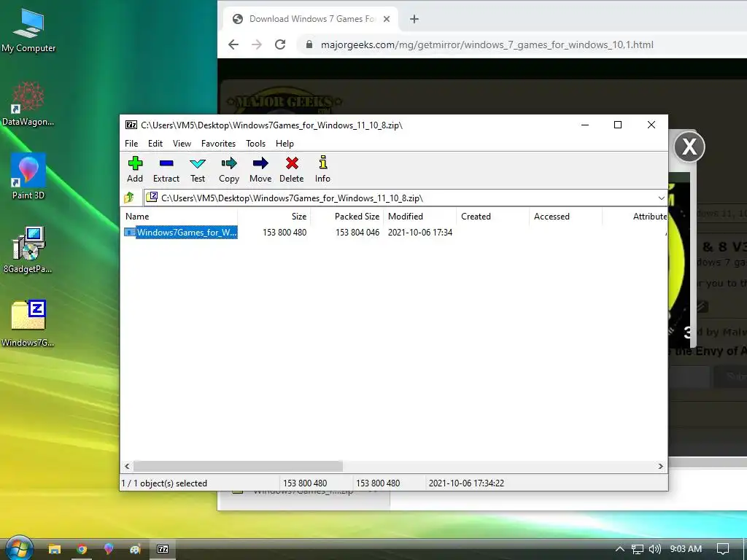This screenshot has height=560, width=747.
Task: Click the Download Windows 7 Games tab
Action: pos(312,19)
